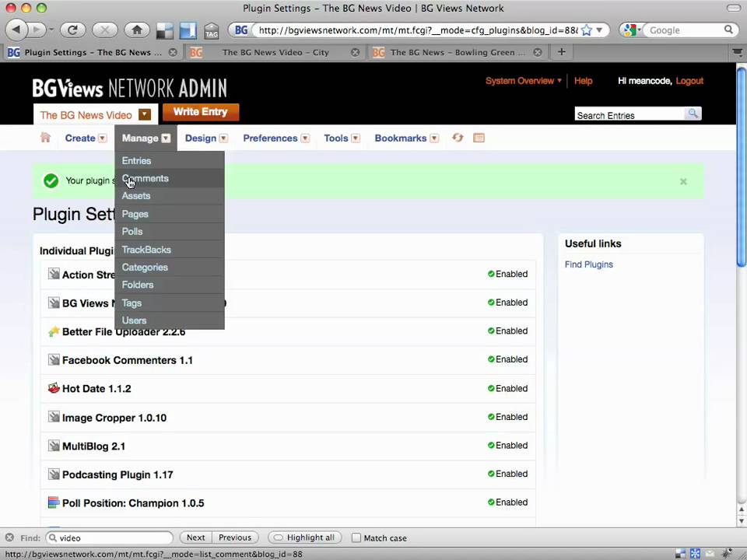Image resolution: width=747 pixels, height=560 pixels.
Task: Click the Logout link
Action: (689, 81)
